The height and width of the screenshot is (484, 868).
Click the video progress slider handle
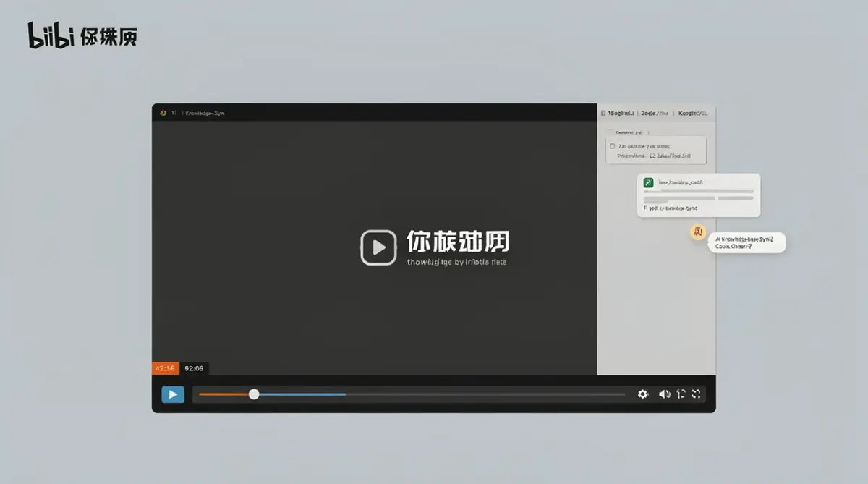pos(254,394)
